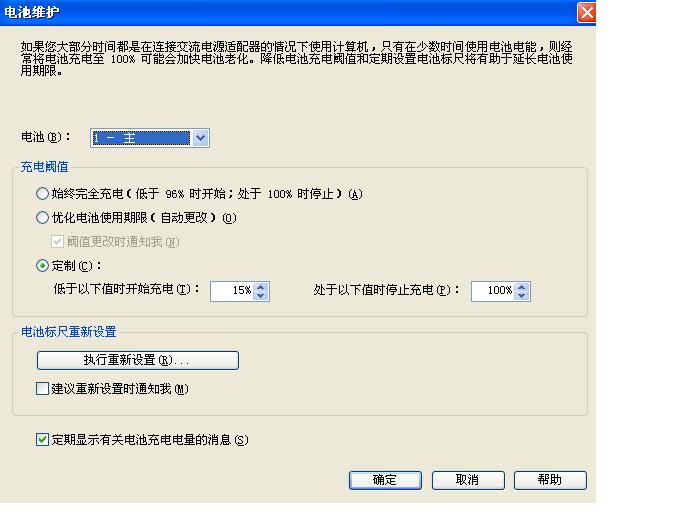Uncheck 定期显示有关电池充电电量的消息
The width and height of the screenshot is (700, 525).
click(x=42, y=439)
